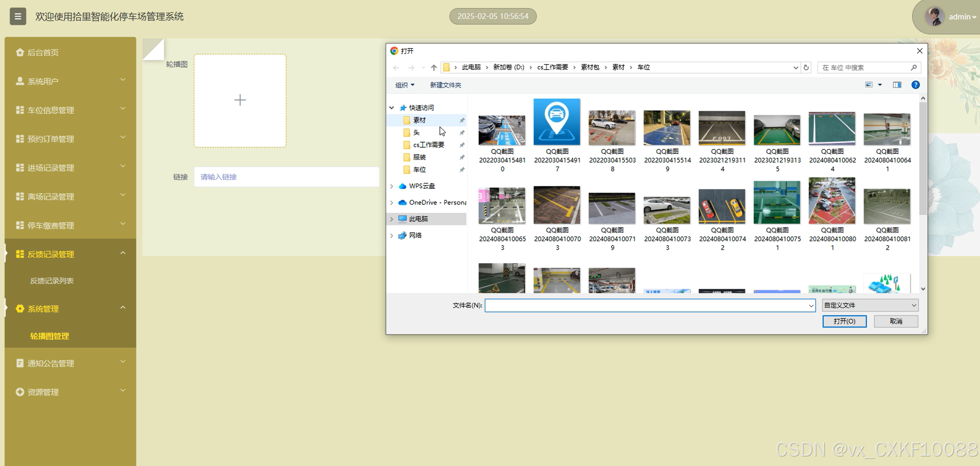Select the blue parking pin thumbnail
Screen dimensions: 980x466
(x=556, y=122)
